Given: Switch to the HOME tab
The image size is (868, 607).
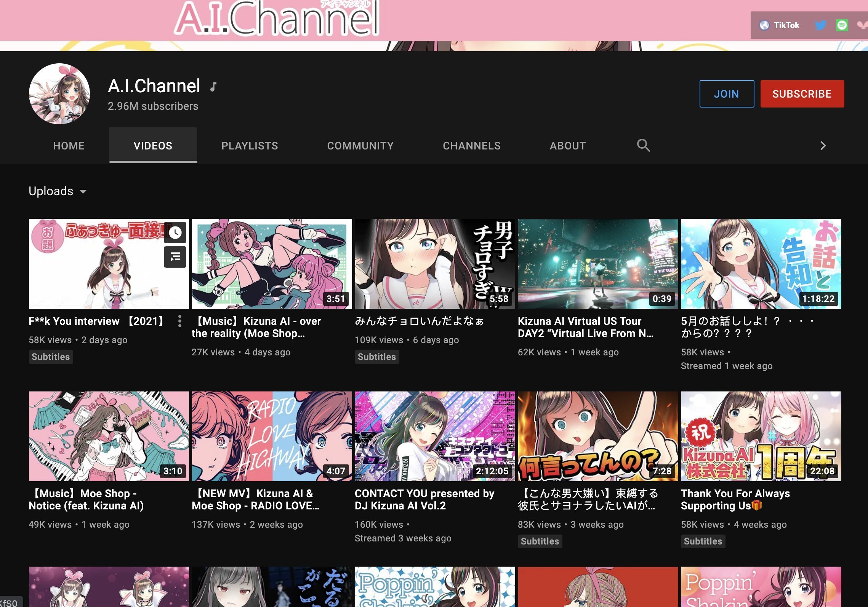Looking at the screenshot, I should pyautogui.click(x=69, y=146).
